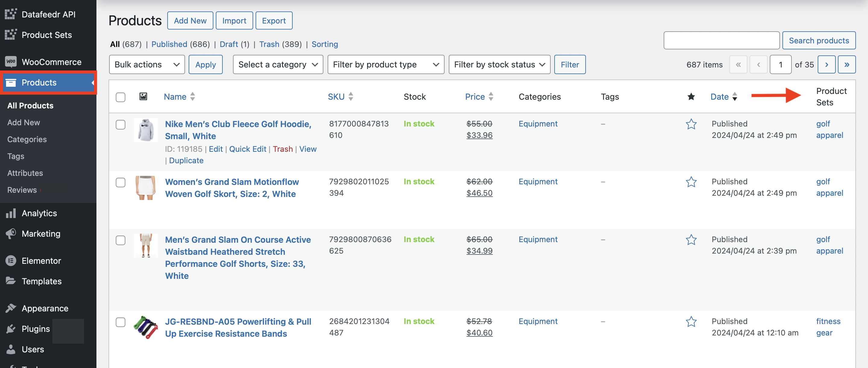Screen dimensions: 868x368
Task: Select the Women's Grand Slam Skort checkbox
Action: click(120, 182)
